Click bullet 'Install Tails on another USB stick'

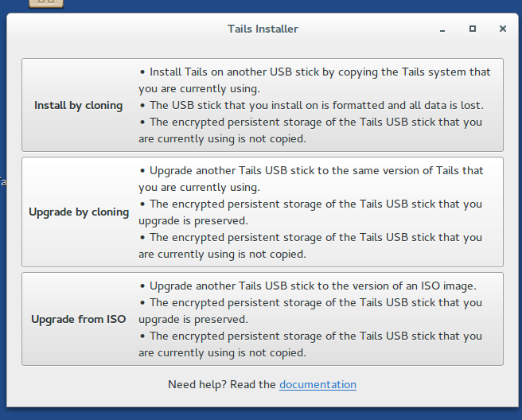314,80
